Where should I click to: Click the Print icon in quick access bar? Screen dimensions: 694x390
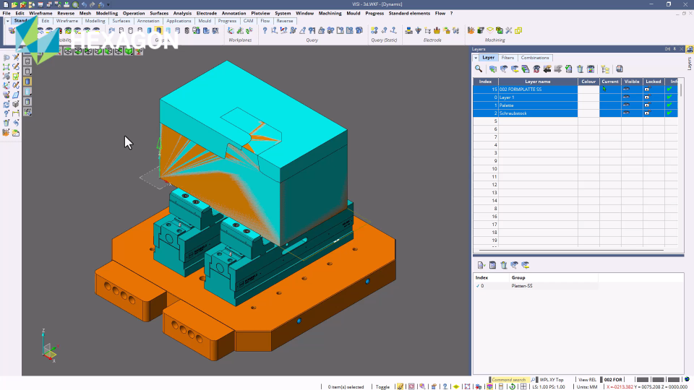pos(66,4)
